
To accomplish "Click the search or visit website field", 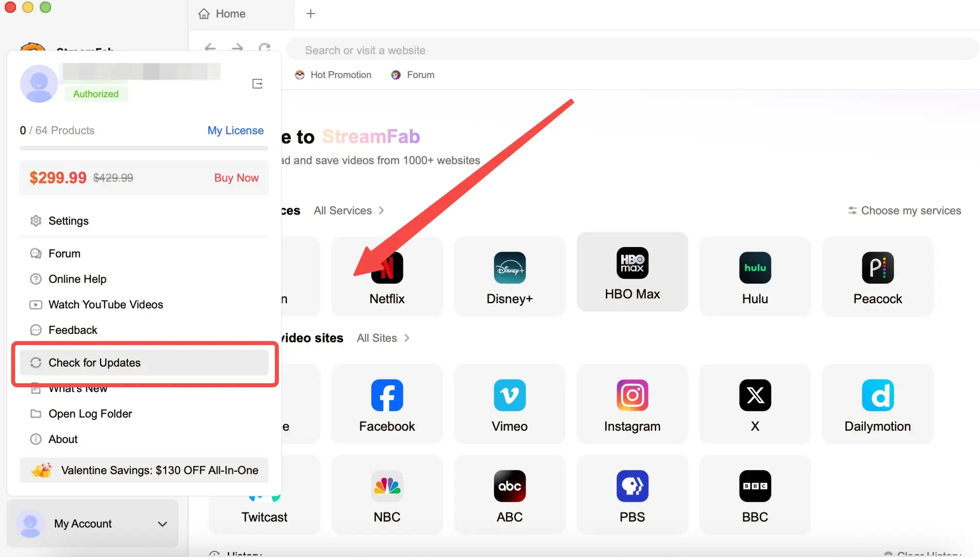I will (632, 50).
